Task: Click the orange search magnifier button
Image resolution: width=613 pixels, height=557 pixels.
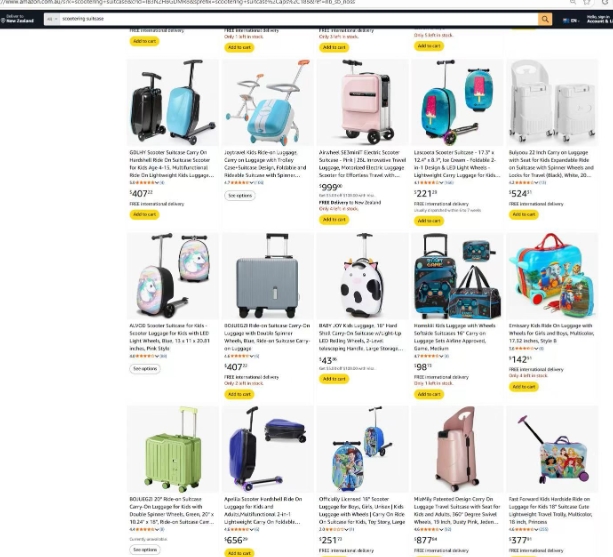Action: pyautogui.click(x=545, y=19)
